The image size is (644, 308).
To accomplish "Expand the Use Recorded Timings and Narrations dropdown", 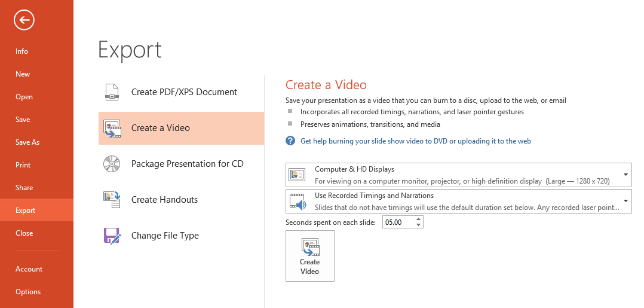I will click(x=625, y=201).
